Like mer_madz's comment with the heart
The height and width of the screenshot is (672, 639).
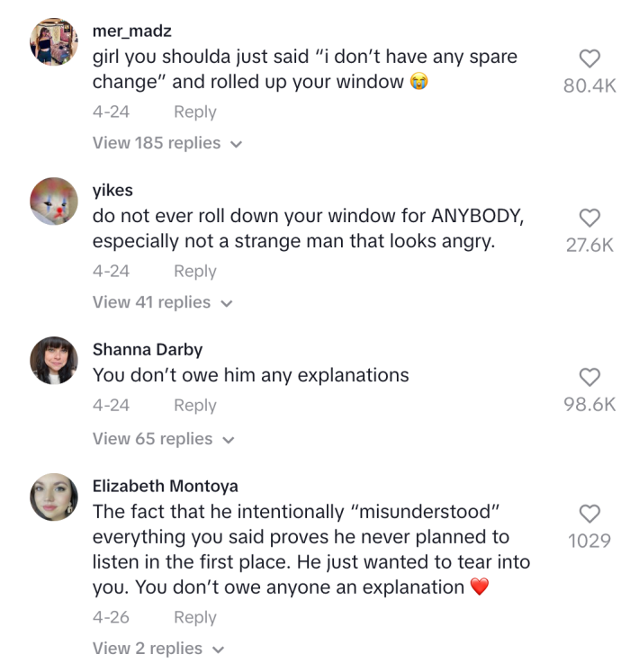(x=589, y=59)
